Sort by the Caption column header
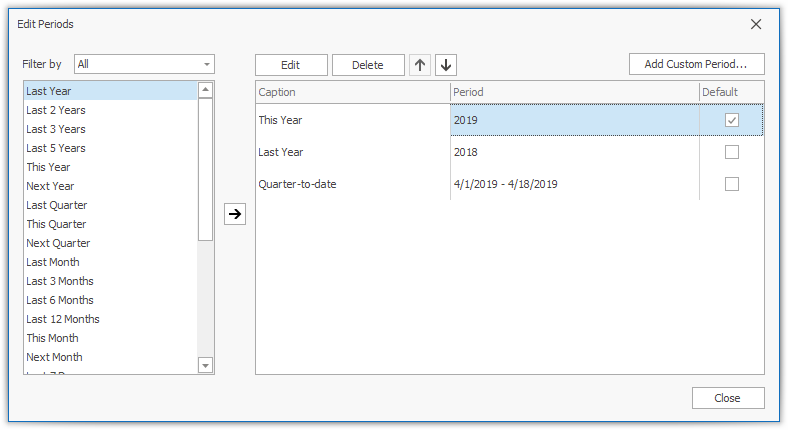The image size is (788, 430). (x=352, y=92)
